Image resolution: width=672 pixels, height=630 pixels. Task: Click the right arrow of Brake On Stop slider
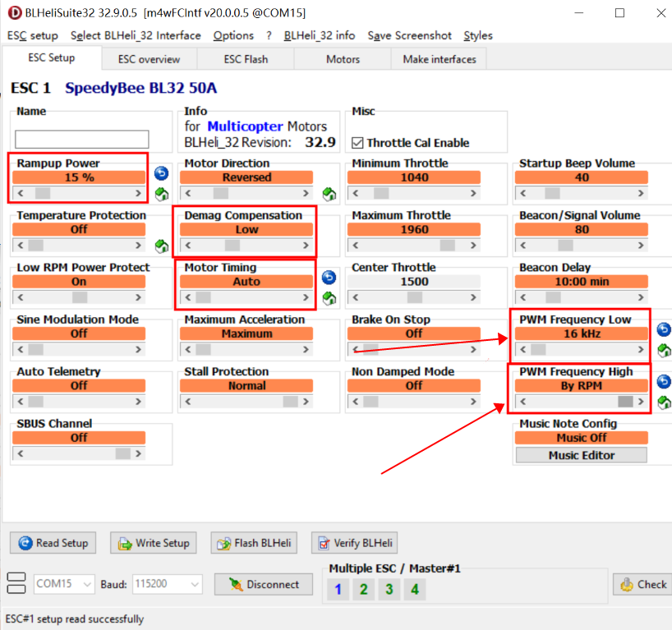[x=473, y=350]
